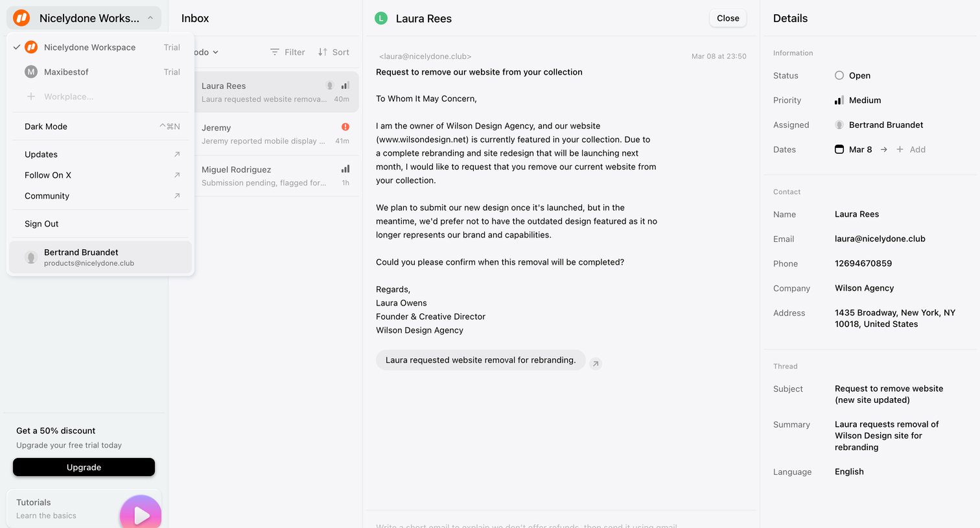The height and width of the screenshot is (528, 980).
Task: Collapse the workspace switcher chevron
Action: (150, 18)
